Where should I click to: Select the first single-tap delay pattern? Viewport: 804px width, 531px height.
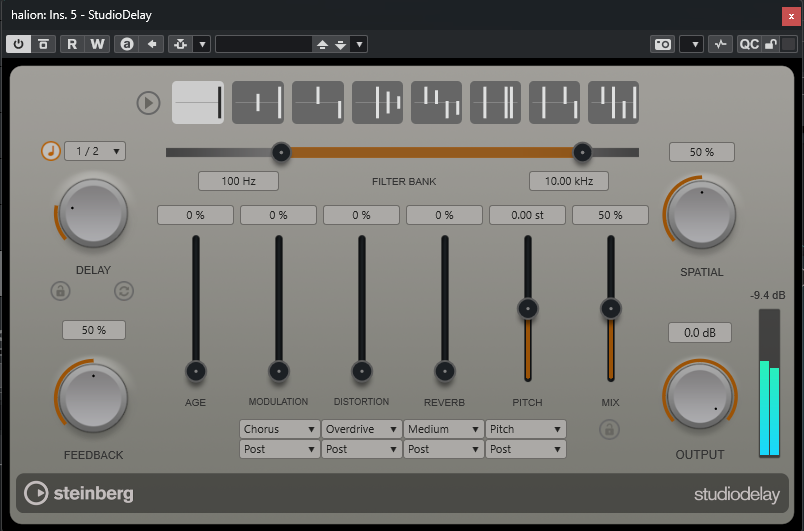tap(198, 103)
